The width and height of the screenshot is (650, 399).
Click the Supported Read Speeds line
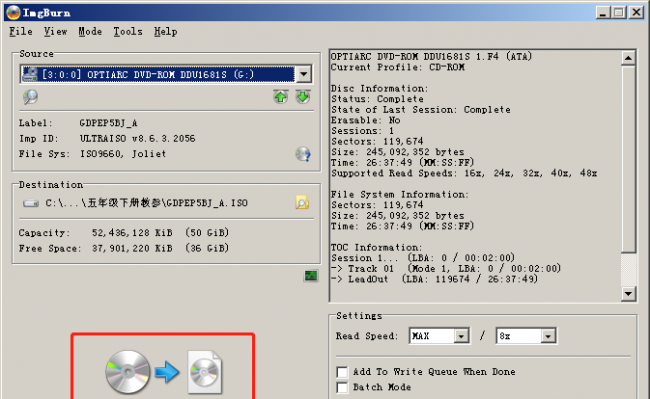[464, 173]
